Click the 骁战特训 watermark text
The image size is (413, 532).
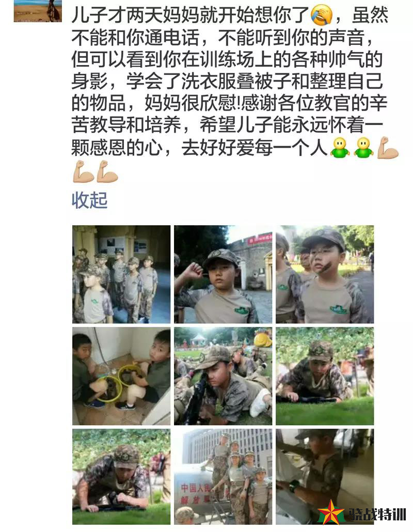point(375,514)
